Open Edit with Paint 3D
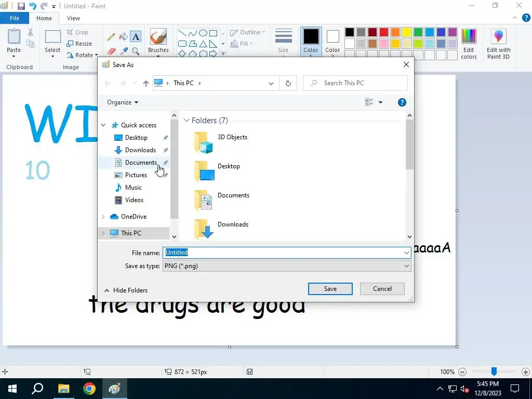Image resolution: width=532 pixels, height=399 pixels. 498,44
